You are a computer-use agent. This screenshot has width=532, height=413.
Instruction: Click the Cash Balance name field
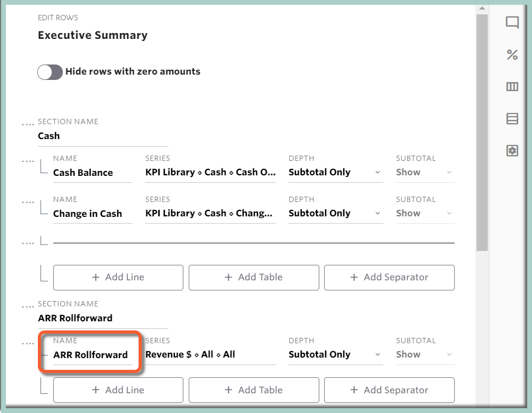pyautogui.click(x=92, y=172)
